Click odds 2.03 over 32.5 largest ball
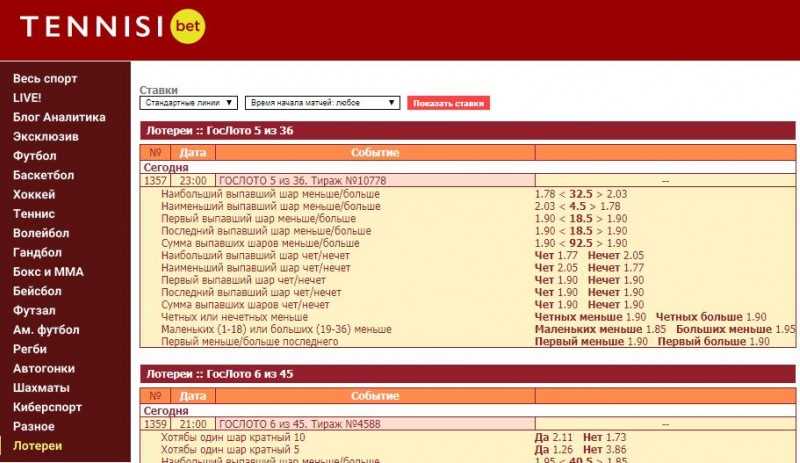Screen dimensions: 800x463 coord(617,194)
